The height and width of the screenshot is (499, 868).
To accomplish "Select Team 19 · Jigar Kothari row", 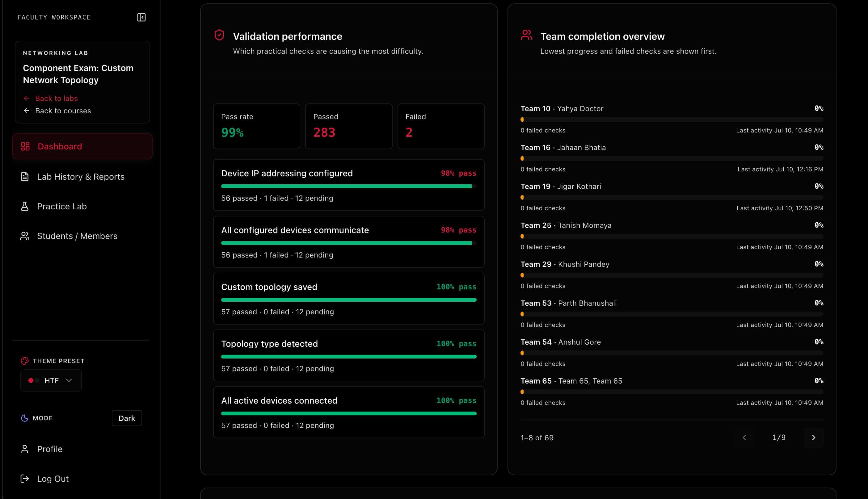I will 672,197.
